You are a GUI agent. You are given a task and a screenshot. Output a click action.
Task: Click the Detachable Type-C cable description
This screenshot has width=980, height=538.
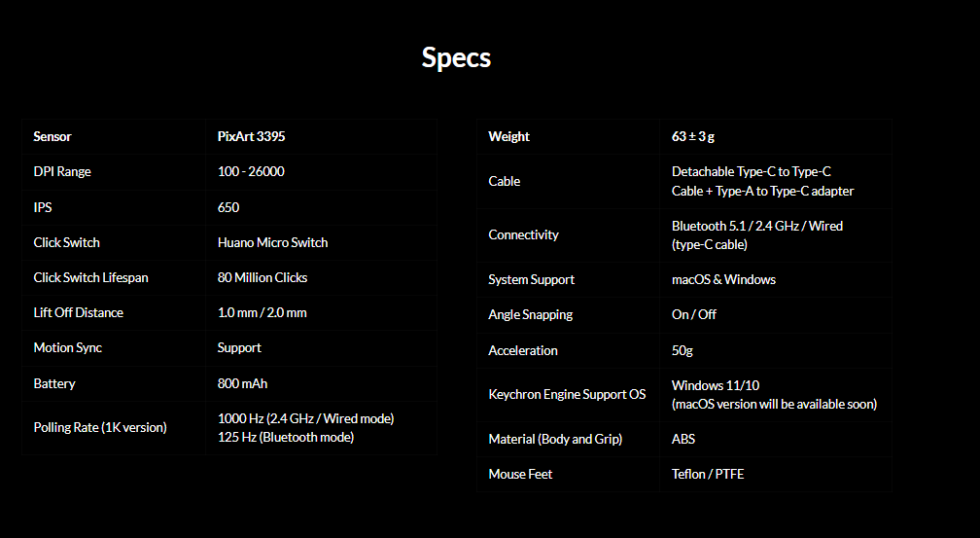point(762,181)
